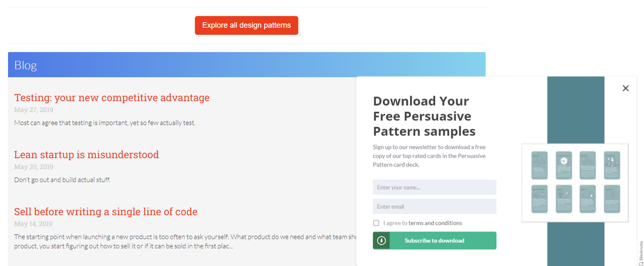Click the second card in the top row
Viewport: 644px width, 266px height.
(x=563, y=165)
